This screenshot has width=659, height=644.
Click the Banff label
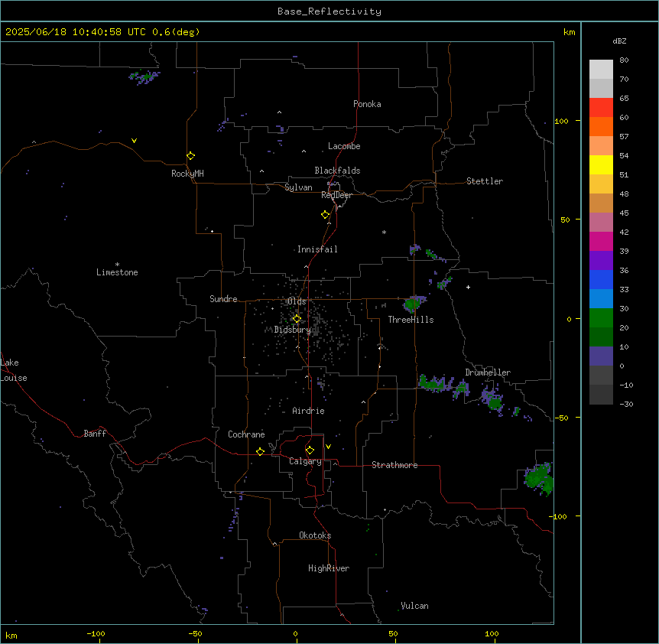click(x=95, y=434)
